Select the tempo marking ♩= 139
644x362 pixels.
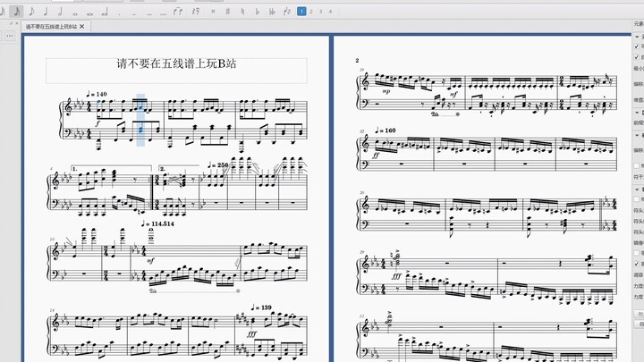click(x=261, y=307)
